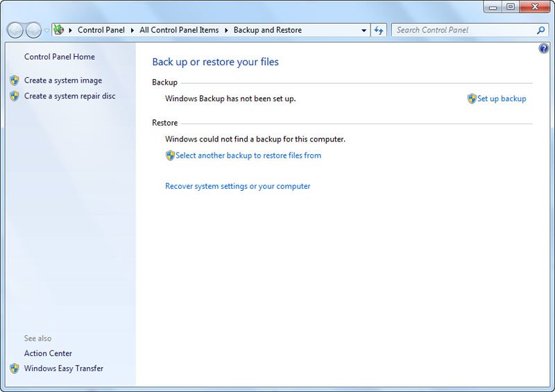Image resolution: width=555 pixels, height=392 pixels.
Task: Click shield icon next to Create a system image
Action: pyautogui.click(x=15, y=80)
